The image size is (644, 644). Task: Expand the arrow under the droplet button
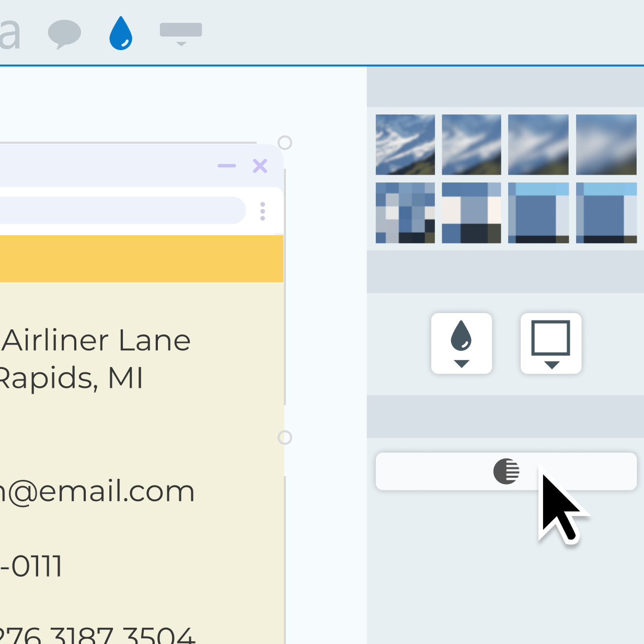click(x=462, y=364)
